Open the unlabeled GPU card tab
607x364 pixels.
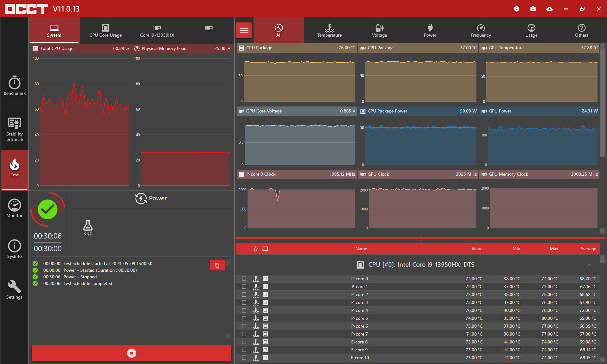(x=209, y=28)
